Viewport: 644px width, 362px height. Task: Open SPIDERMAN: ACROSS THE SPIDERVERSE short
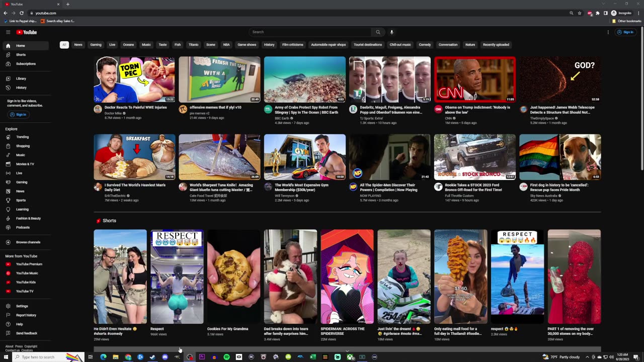(347, 277)
